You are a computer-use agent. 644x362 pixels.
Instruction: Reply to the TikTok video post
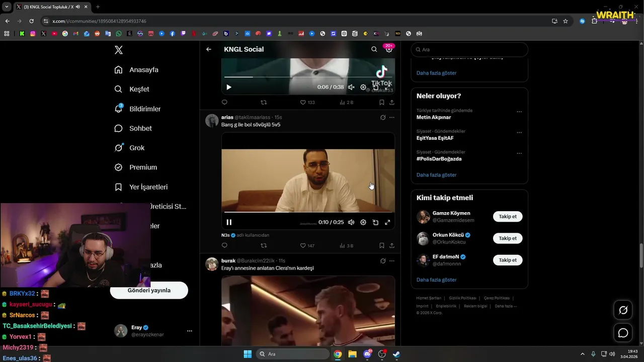point(224,102)
